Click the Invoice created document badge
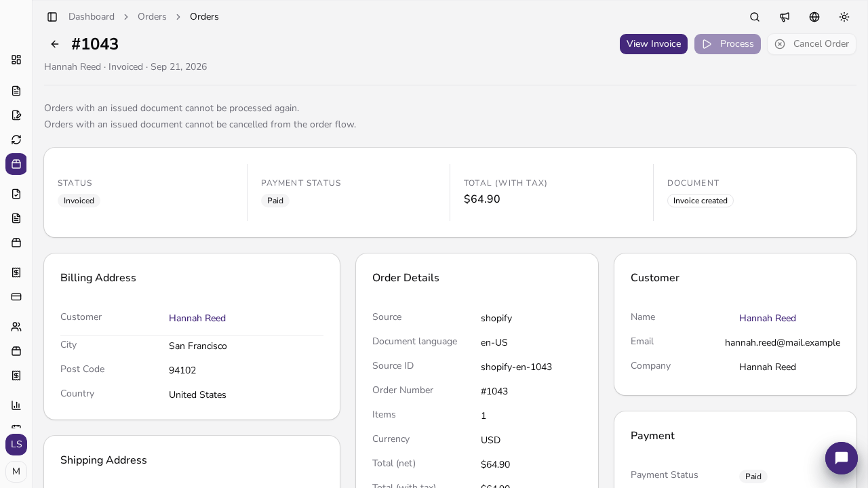 point(701,201)
